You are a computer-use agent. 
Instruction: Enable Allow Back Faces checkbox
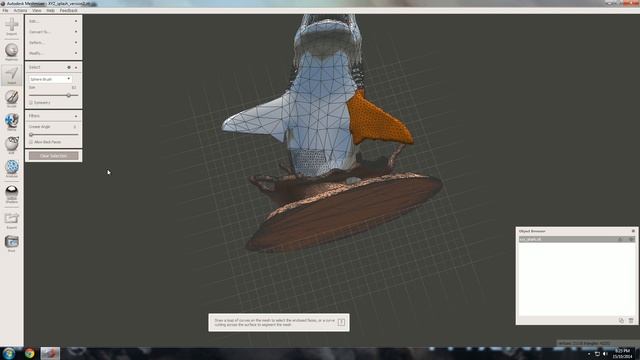(x=31, y=142)
